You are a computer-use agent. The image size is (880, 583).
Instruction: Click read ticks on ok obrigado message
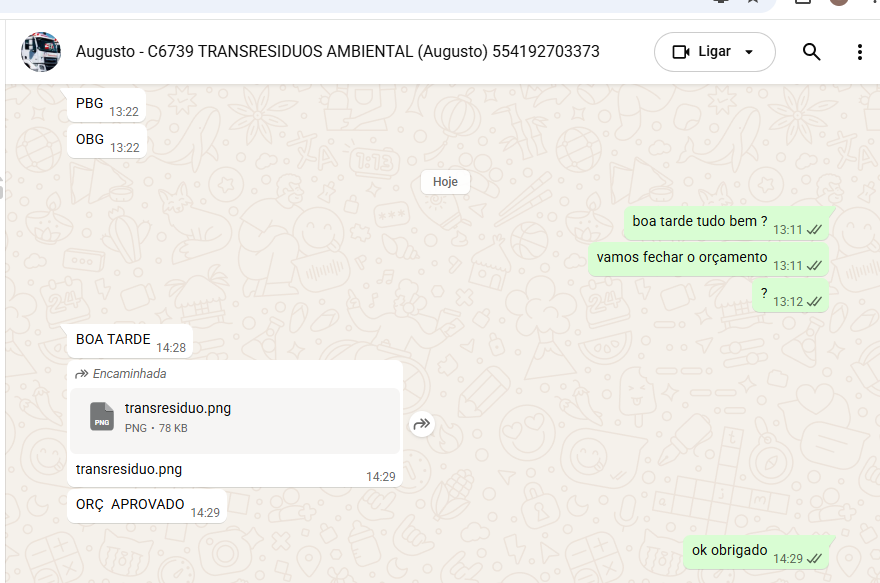814,559
